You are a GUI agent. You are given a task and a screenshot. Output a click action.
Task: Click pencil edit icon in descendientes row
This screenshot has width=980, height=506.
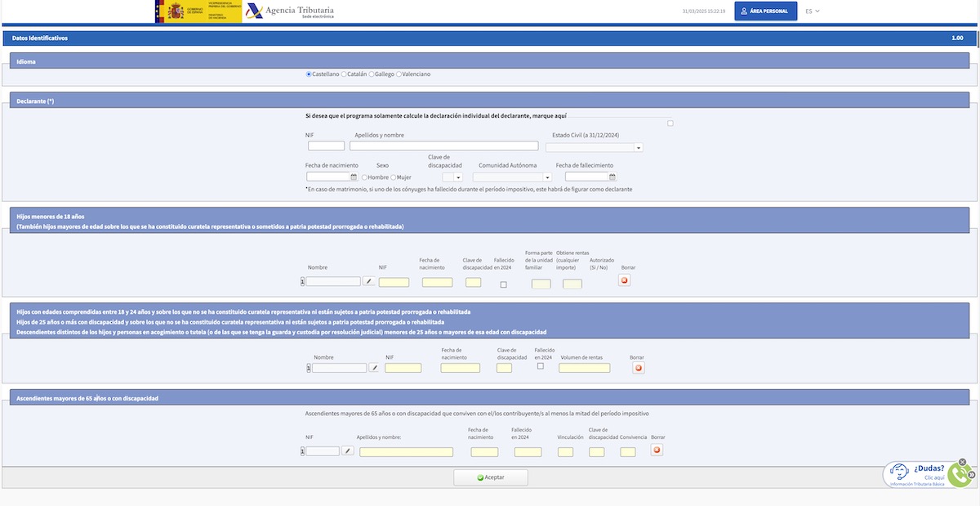pos(375,368)
